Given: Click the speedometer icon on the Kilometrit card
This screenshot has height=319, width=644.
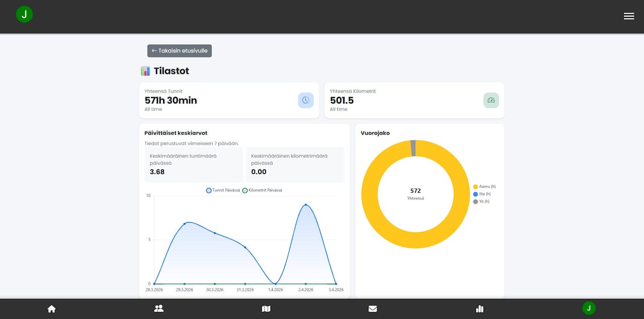Looking at the screenshot, I should pyautogui.click(x=491, y=100).
